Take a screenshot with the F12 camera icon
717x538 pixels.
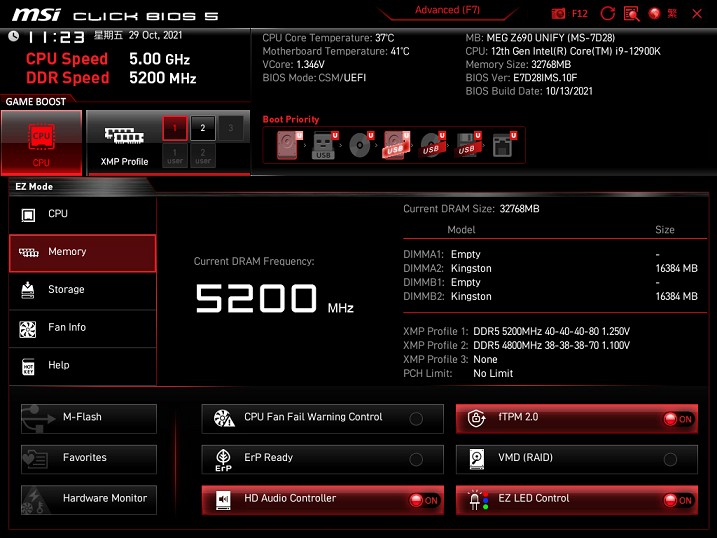(x=558, y=14)
